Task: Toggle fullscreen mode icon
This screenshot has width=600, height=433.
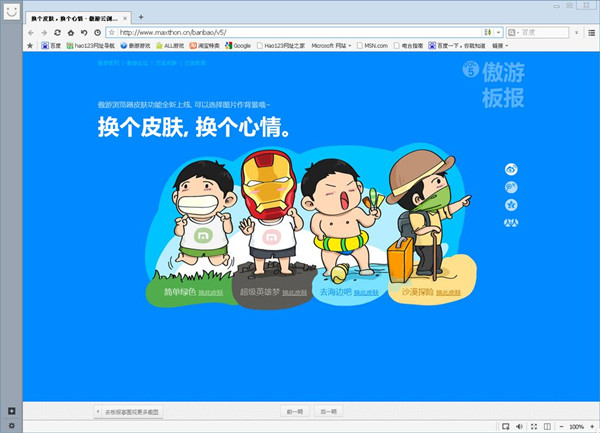Action: tap(534, 426)
